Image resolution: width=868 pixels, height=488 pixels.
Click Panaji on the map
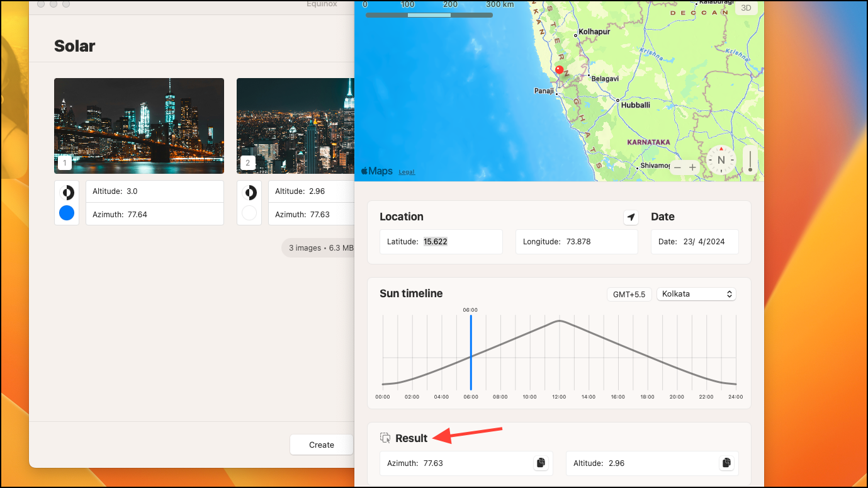(x=544, y=91)
